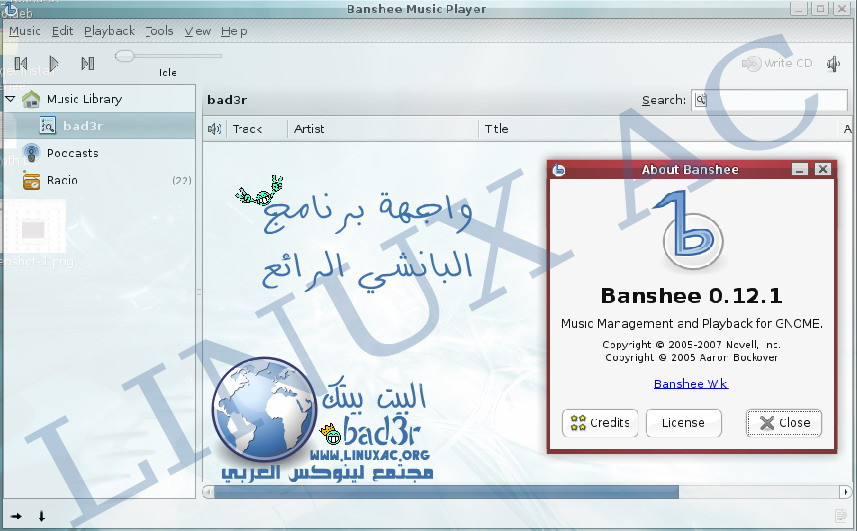
Task: Toggle shuffle down-arrow icon in bottom bar
Action: (x=42, y=516)
